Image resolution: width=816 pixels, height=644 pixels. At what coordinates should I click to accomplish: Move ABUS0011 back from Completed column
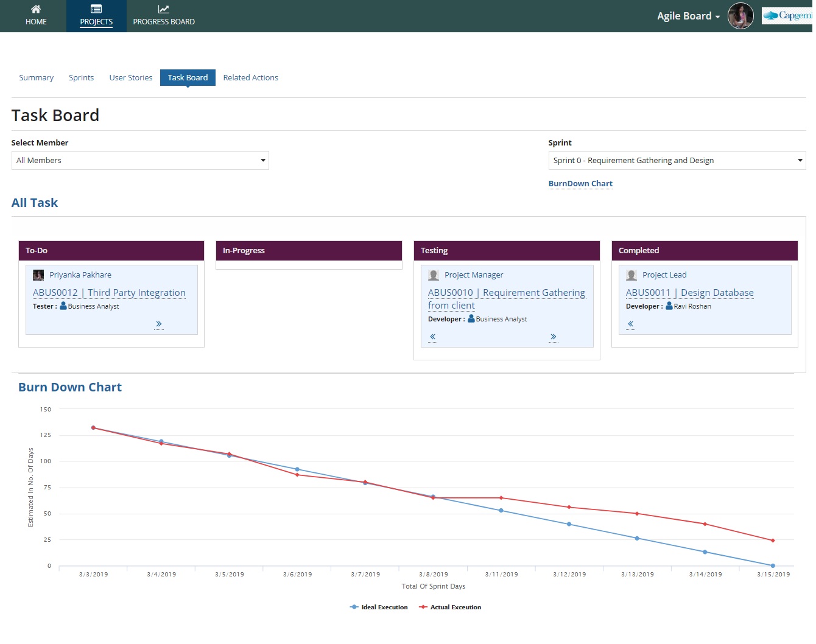(x=630, y=324)
